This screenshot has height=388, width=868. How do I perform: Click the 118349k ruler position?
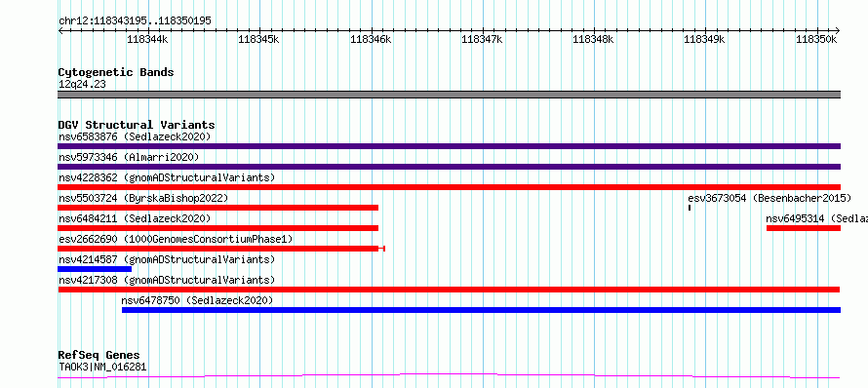tap(705, 39)
